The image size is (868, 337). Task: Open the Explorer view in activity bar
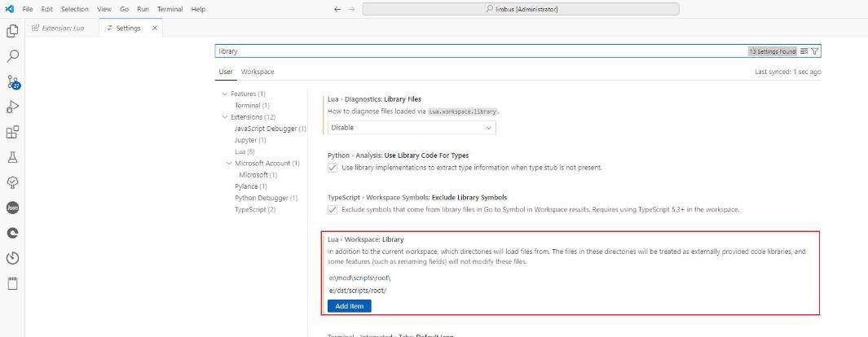coord(12,31)
